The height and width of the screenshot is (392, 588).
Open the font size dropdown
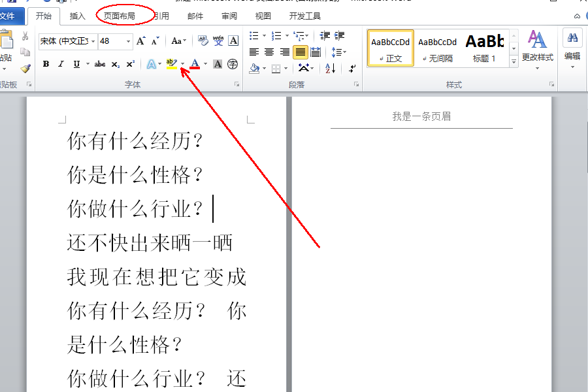tap(129, 41)
